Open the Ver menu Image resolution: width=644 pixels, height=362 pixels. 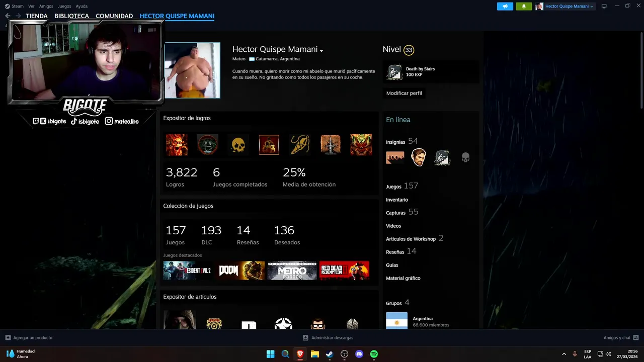click(31, 6)
